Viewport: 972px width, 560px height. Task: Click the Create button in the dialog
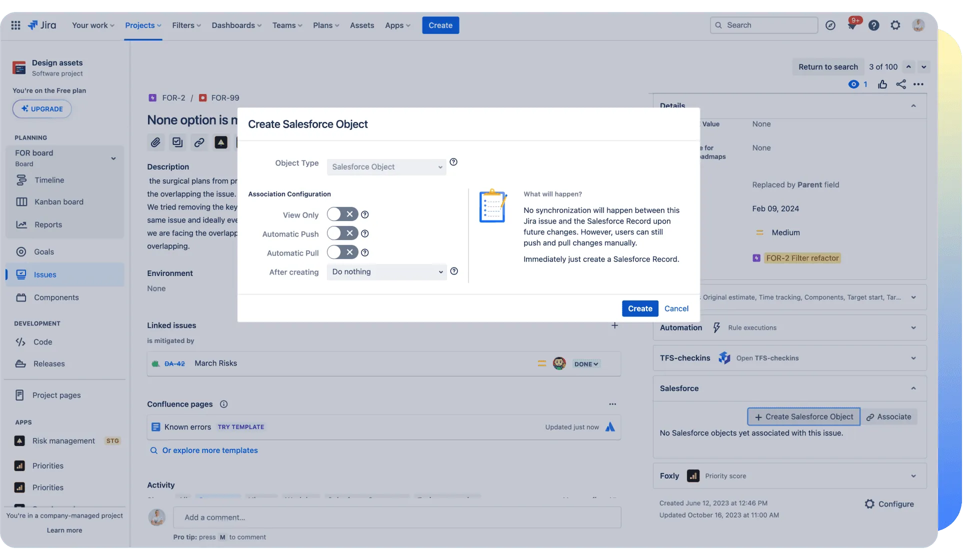(x=640, y=308)
